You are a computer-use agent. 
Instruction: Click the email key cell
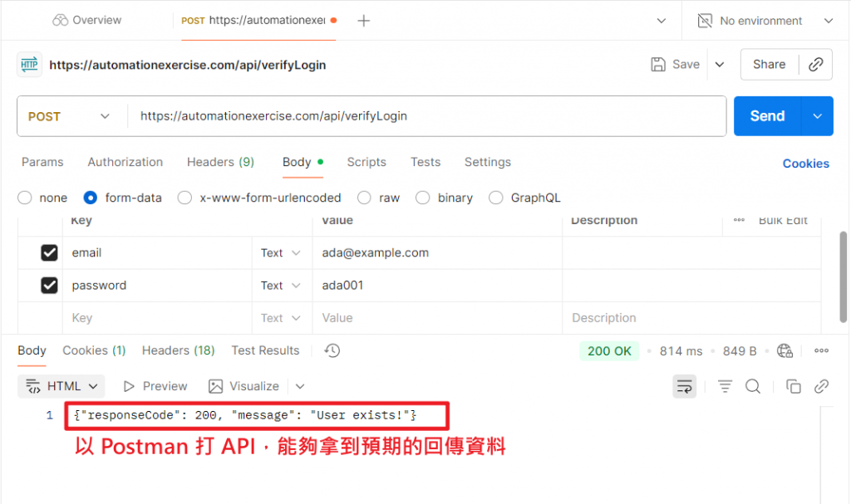pyautogui.click(x=157, y=252)
